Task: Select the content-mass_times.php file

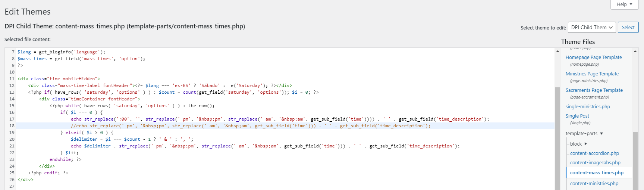Action: coord(597,172)
